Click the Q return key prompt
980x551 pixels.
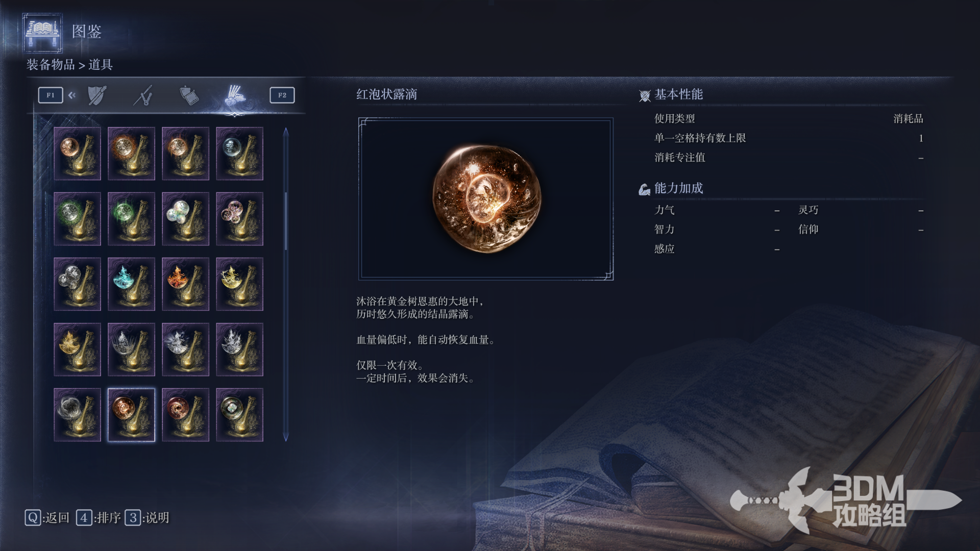point(47,518)
